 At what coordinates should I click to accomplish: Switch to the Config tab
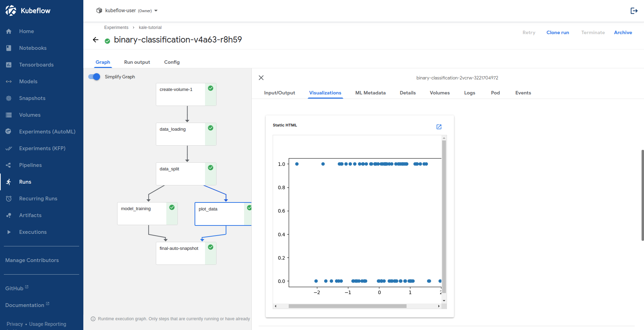click(172, 62)
